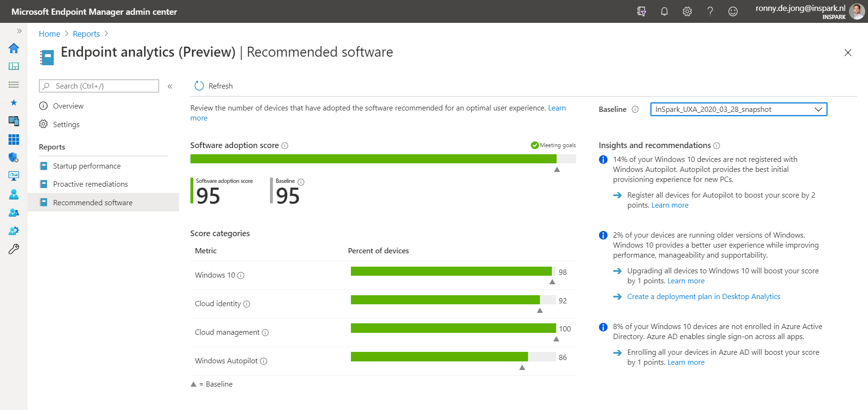Viewport: 868px width, 410px height.
Task: Click the info icon beside Software adoption score
Action: point(285,146)
